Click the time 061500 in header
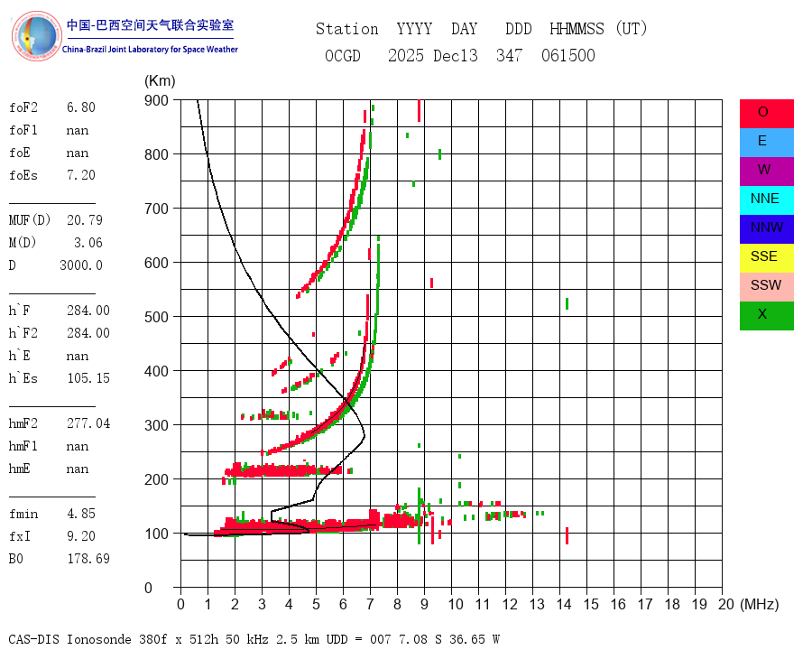 pyautogui.click(x=568, y=55)
